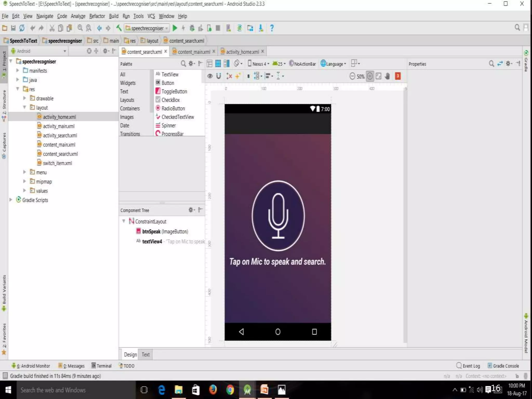
Task: Open the Nexus 4 device dropdown
Action: click(258, 64)
